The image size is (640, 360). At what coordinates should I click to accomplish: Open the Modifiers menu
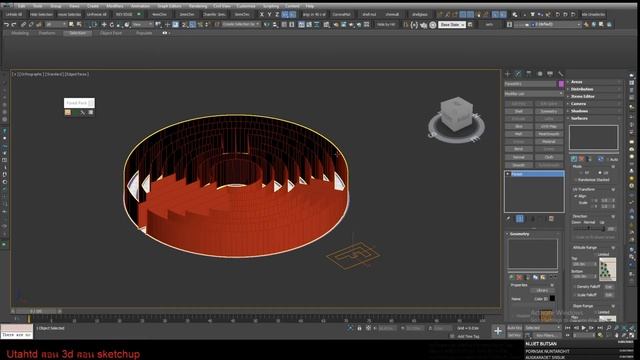[115, 6]
